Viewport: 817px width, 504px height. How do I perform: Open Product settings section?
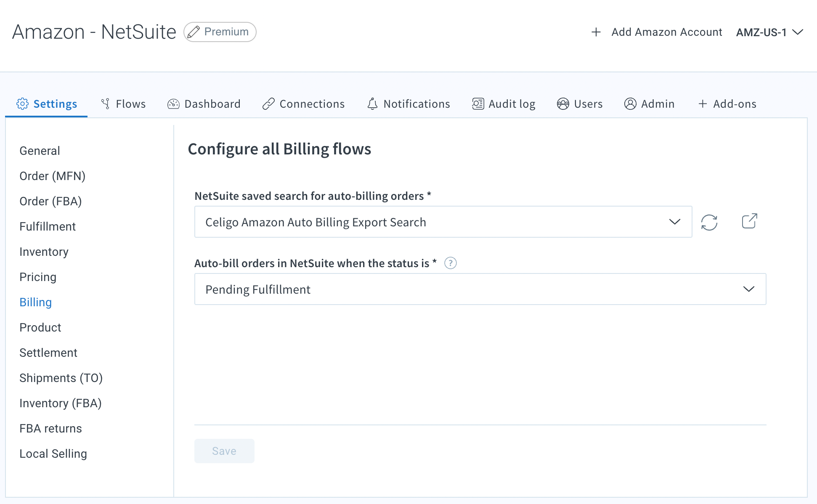click(40, 327)
